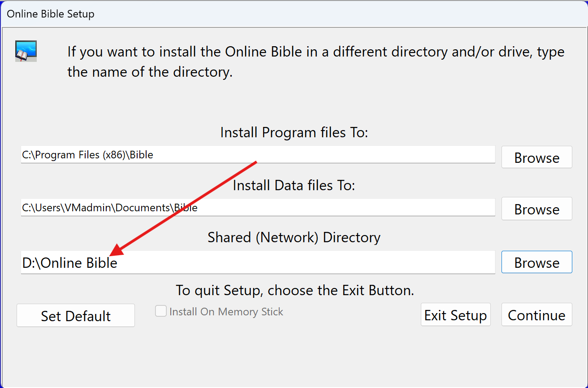Click the 'To quit Setup' instruction text
This screenshot has width=588, height=388.
295,290
